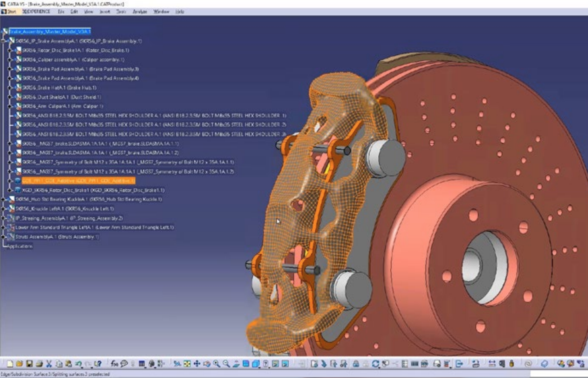Click Applications at the bottom of the tree
Image resolution: width=588 pixels, height=378 pixels.
pos(20,246)
